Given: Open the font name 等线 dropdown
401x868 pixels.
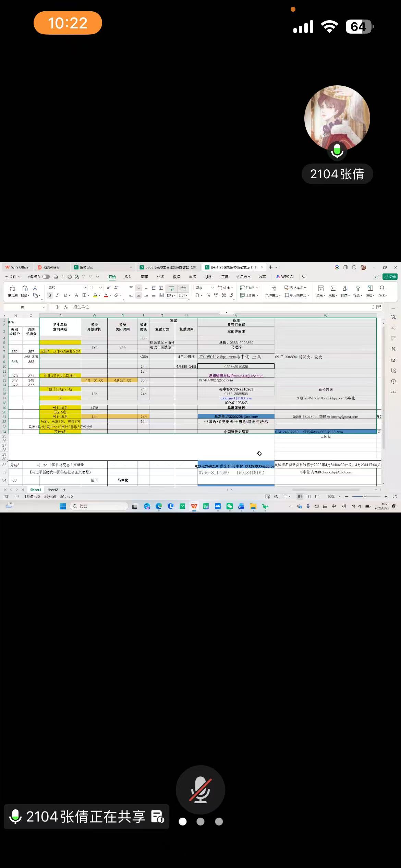Looking at the screenshot, I should pyautogui.click(x=85, y=288).
